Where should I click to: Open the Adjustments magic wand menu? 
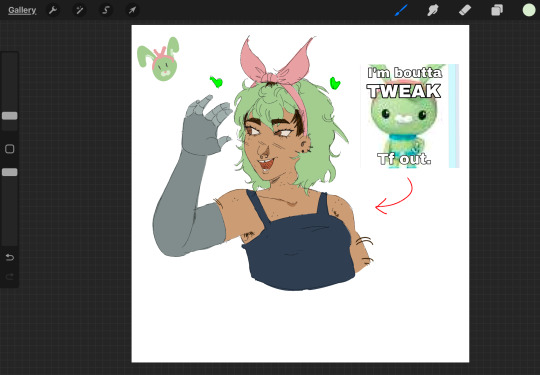tap(80, 10)
